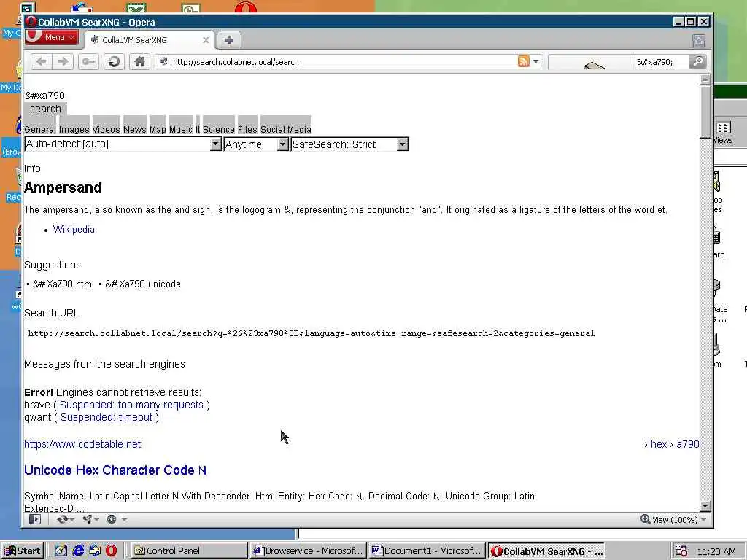
Task: Switch to the Social Media category
Action: tap(286, 130)
